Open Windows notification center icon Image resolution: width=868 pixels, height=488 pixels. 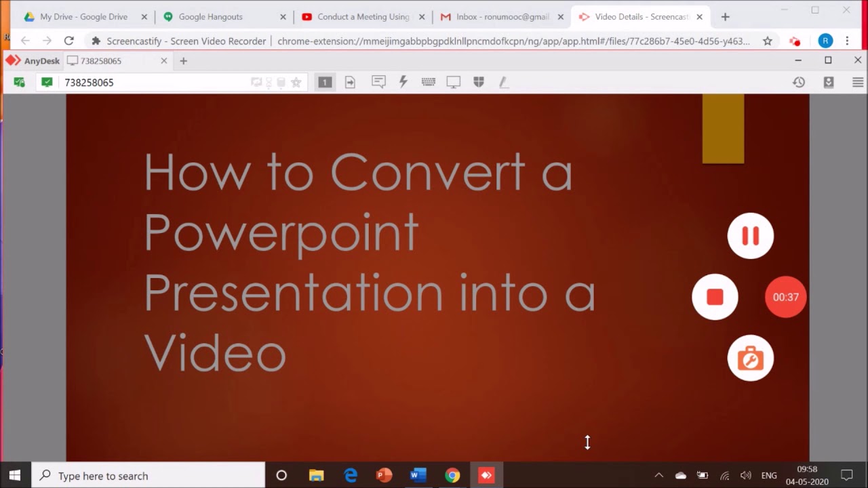coord(847,476)
